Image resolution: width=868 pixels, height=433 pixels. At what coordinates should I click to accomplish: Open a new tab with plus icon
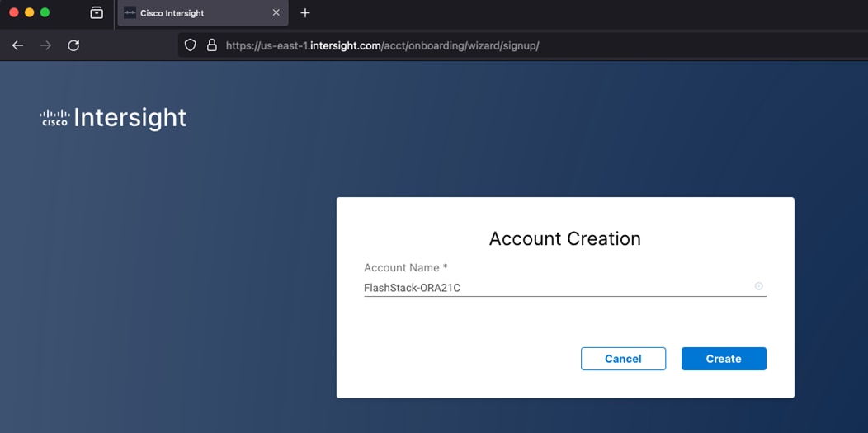pos(305,12)
